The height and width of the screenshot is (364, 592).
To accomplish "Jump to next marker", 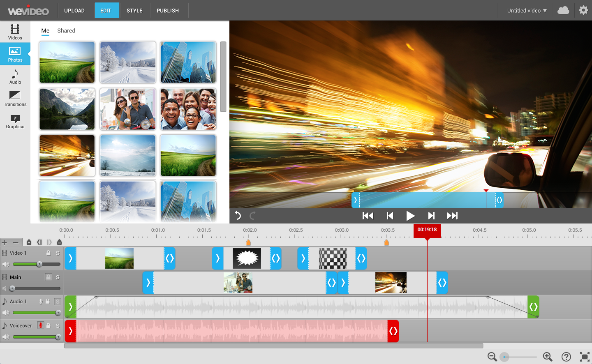I will pos(49,242).
